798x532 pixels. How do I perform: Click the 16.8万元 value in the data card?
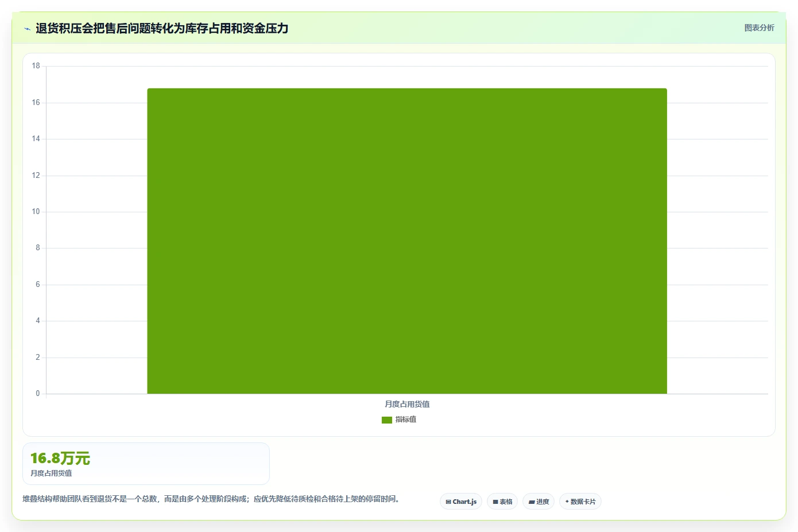[60, 459]
